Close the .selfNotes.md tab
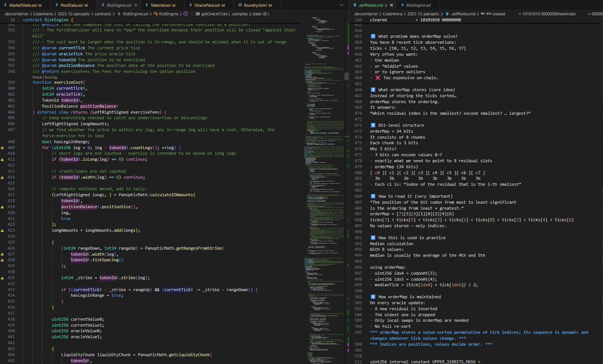 (391, 5)
